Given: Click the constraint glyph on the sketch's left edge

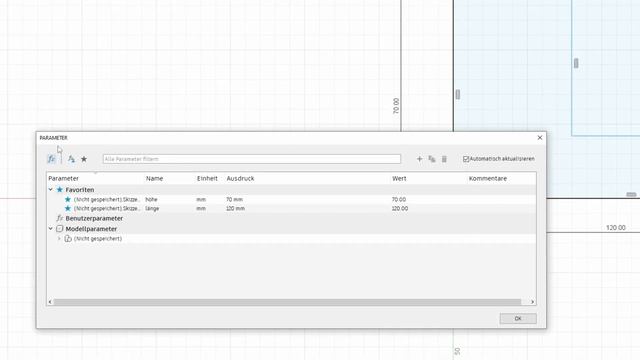Looking at the screenshot, I should coord(458,95).
